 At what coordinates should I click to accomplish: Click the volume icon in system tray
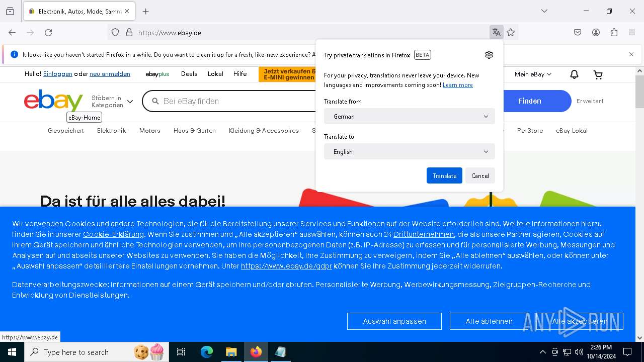point(579,352)
